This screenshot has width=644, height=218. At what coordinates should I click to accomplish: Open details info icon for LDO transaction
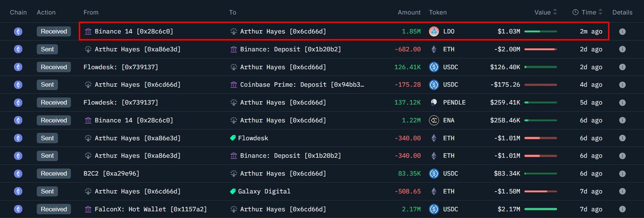pos(622,32)
